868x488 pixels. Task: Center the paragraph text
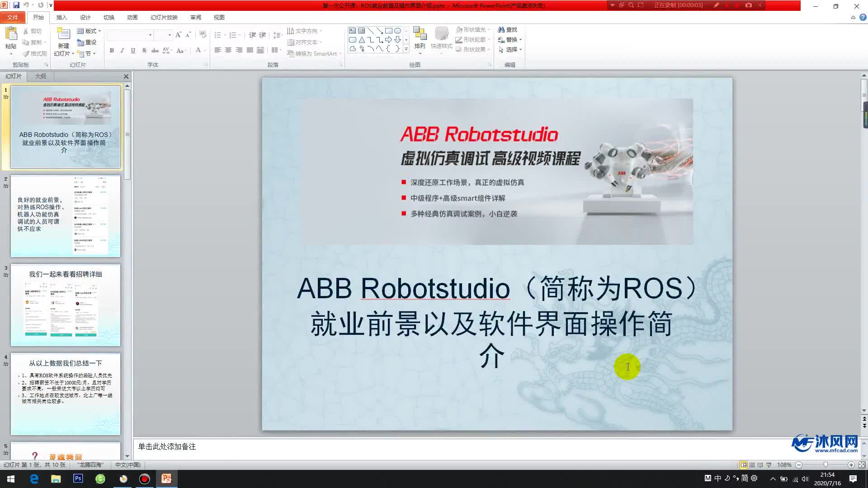click(x=228, y=50)
